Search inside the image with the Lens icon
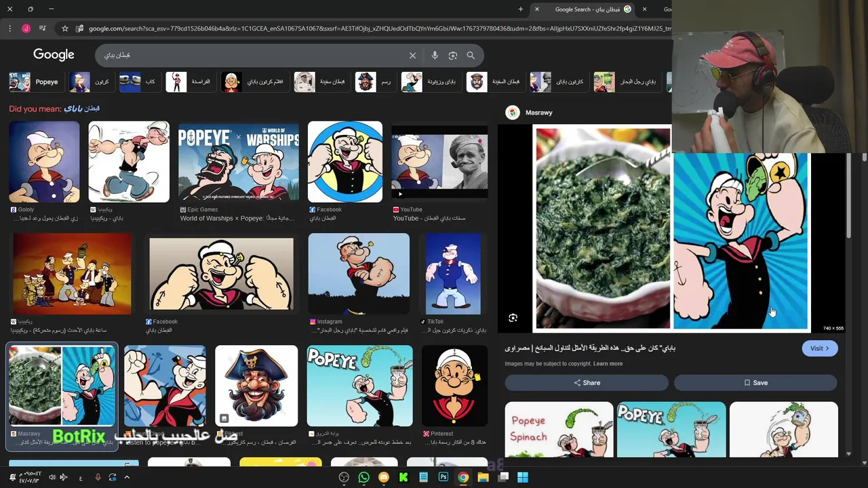Screen dimensions: 868x488 point(513,318)
